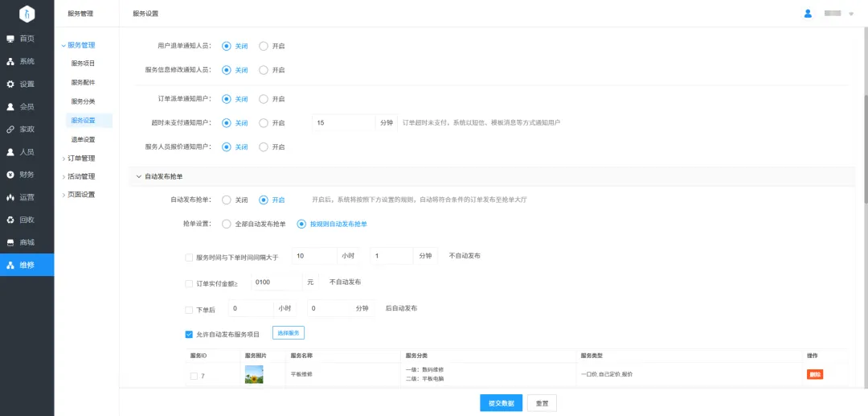The image size is (868, 416).
Task: Enable 开启 for 用户退单通知人员
Action: pyautogui.click(x=264, y=46)
